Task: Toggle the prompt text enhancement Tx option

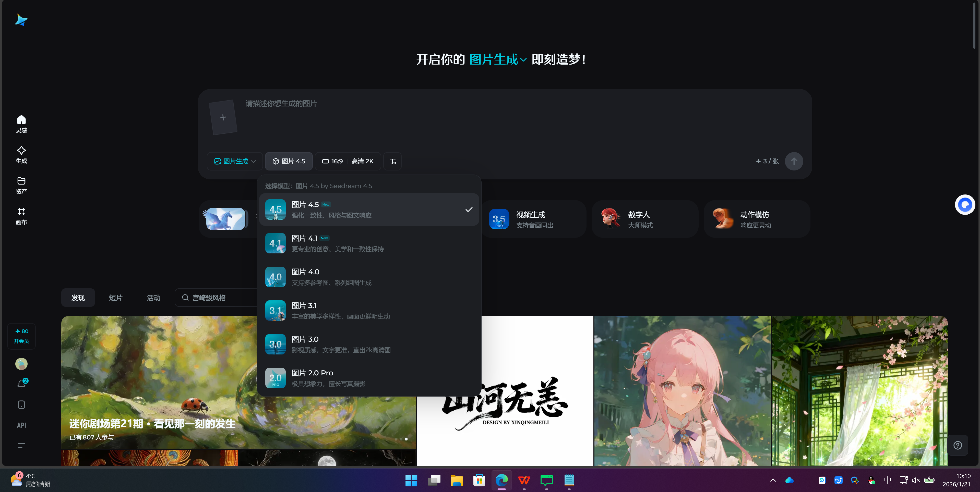Action: point(392,161)
